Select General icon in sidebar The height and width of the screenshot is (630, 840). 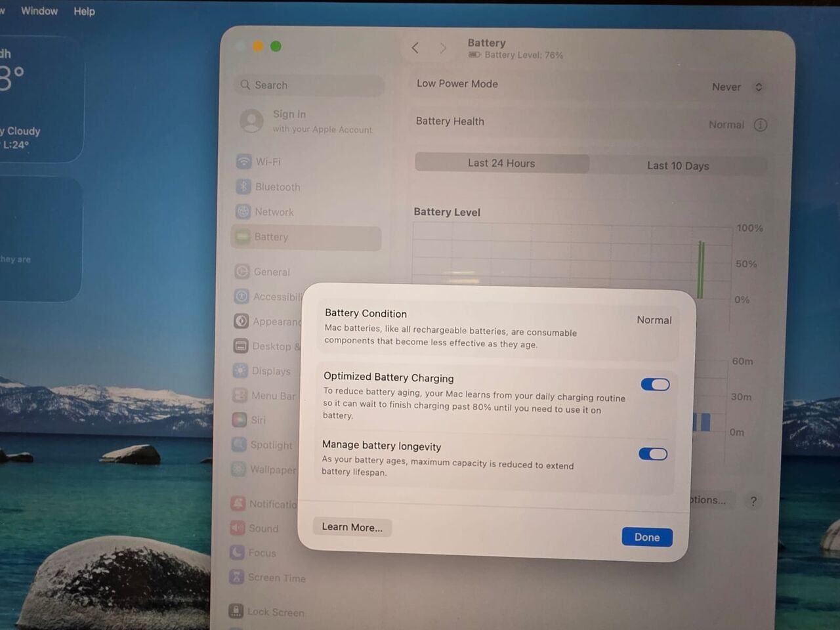242,271
